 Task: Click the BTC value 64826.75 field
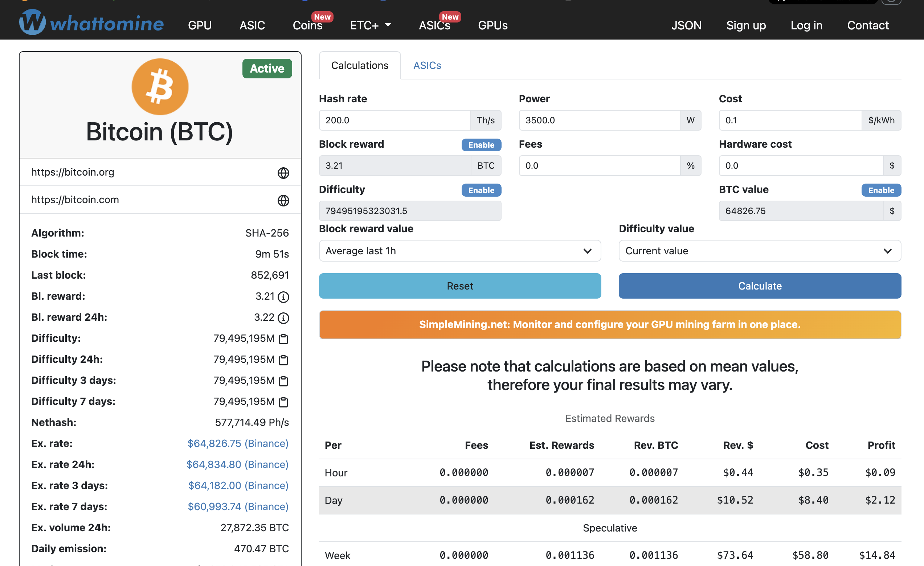tap(801, 211)
